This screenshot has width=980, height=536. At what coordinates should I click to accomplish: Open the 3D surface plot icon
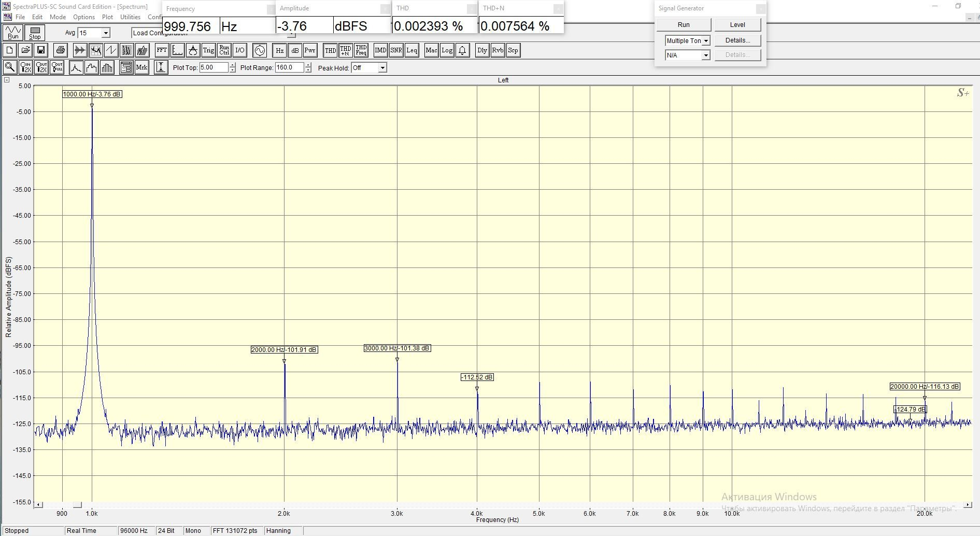pos(142,50)
